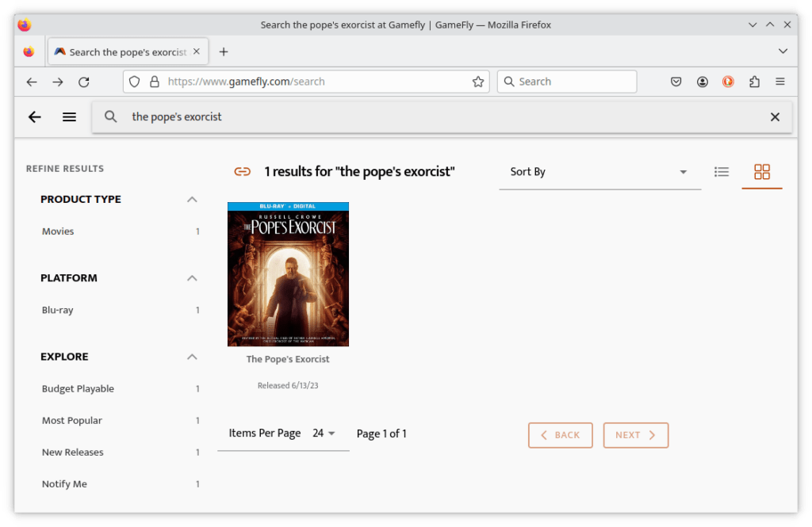812x527 pixels.
Task: Collapse the Platform filter section
Action: pyautogui.click(x=192, y=278)
